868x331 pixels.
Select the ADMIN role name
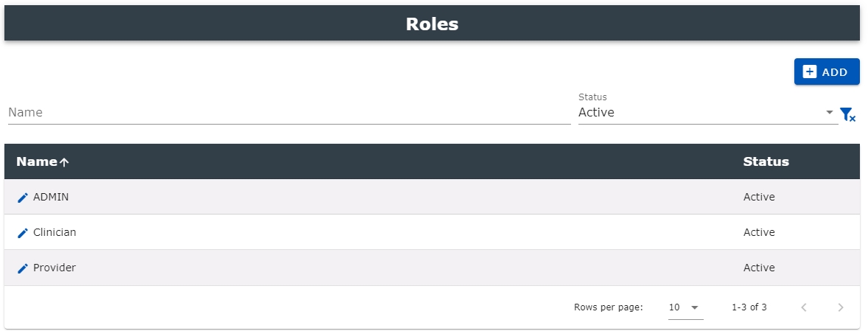click(51, 197)
